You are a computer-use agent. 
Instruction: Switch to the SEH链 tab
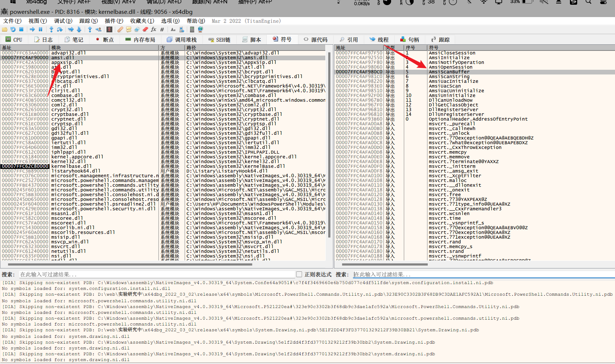[220, 40]
